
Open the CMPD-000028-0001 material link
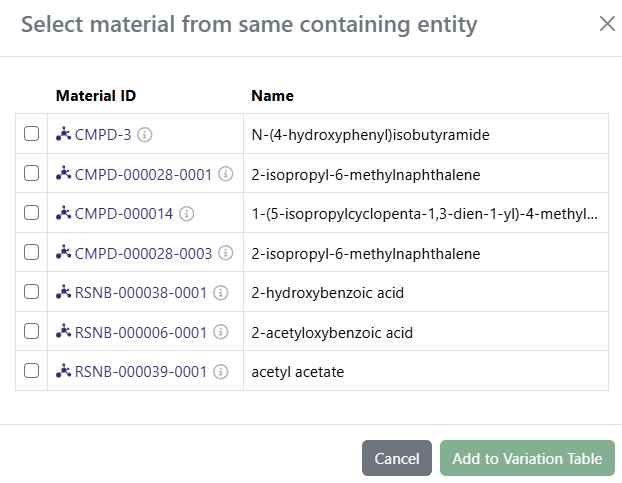tap(143, 174)
